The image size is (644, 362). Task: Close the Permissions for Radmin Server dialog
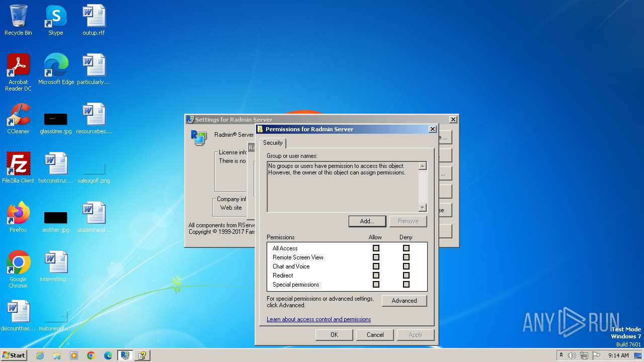coord(432,129)
